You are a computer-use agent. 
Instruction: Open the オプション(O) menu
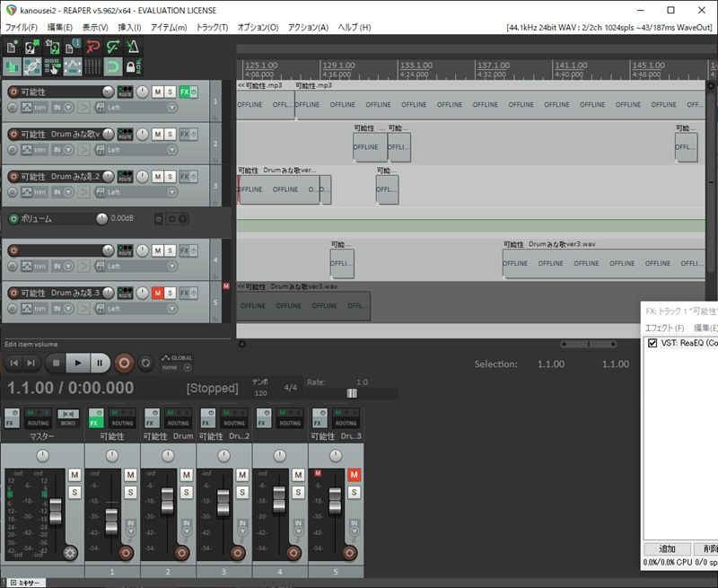coord(258,28)
